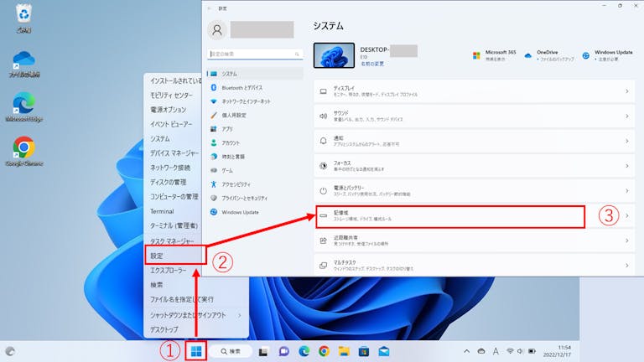Select the OneDrive cloud desktop shortcut
This screenshot has height=362, width=644.
click(x=23, y=64)
